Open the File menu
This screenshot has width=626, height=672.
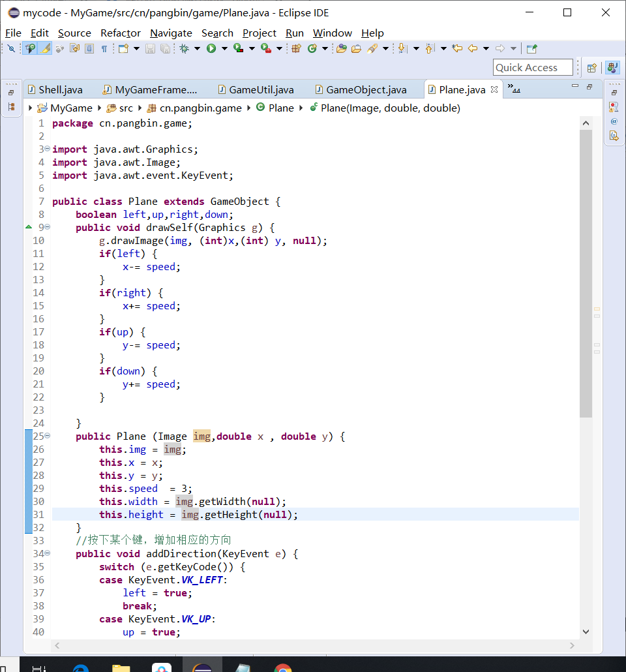click(x=13, y=33)
